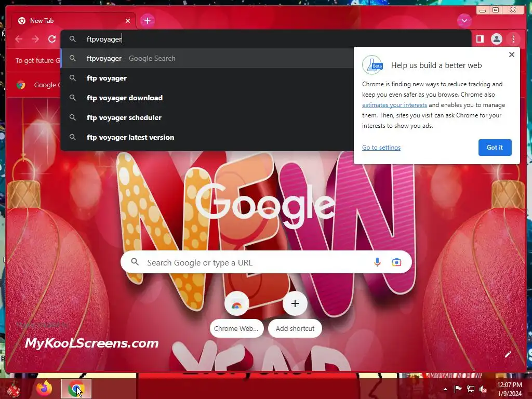Select 'ftp voyager latest version' suggestion
The image size is (532, 399).
(x=207, y=137)
